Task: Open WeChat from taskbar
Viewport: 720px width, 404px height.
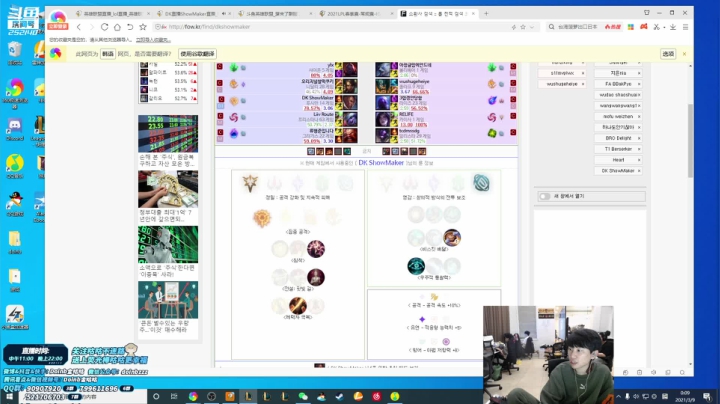Action: coord(303,396)
